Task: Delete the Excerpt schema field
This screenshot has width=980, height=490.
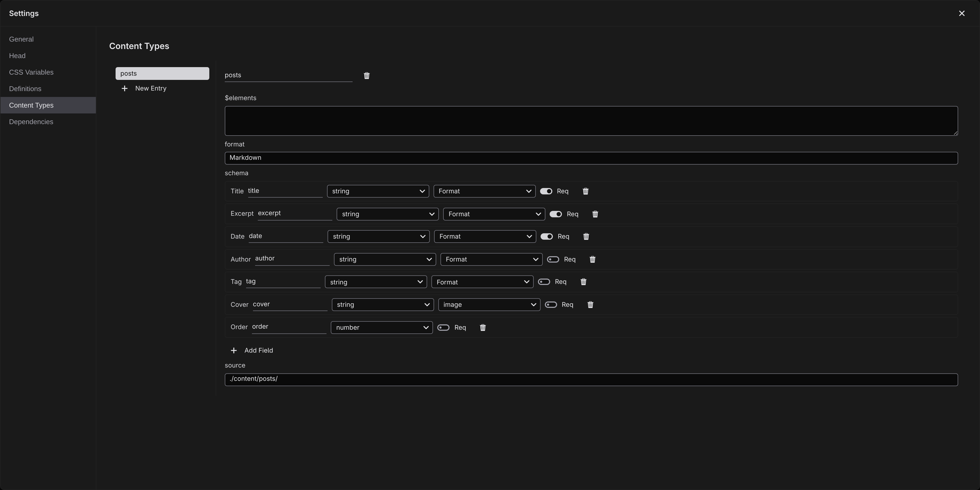Action: [595, 214]
